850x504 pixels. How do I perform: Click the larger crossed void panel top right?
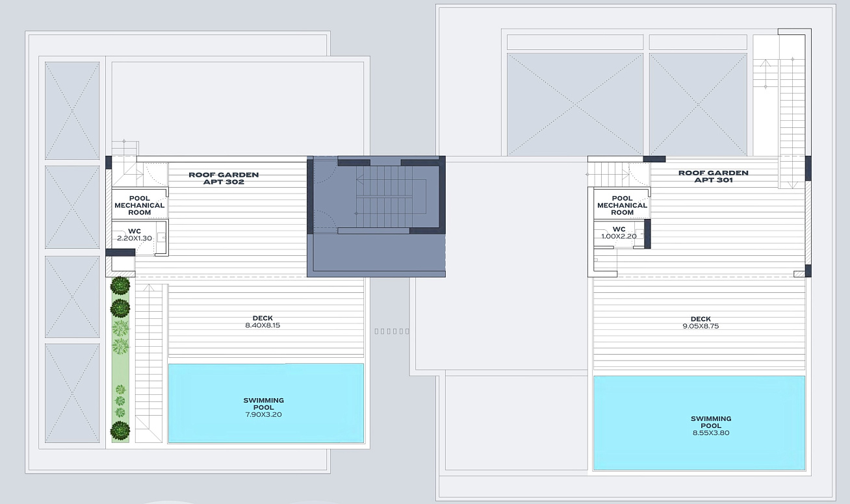click(x=574, y=104)
